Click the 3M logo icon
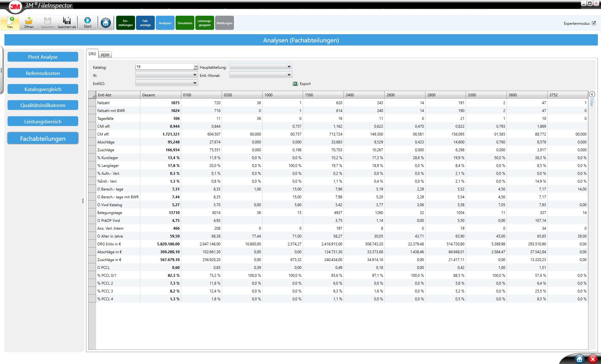The height and width of the screenshot is (364, 601). [x=15, y=7]
